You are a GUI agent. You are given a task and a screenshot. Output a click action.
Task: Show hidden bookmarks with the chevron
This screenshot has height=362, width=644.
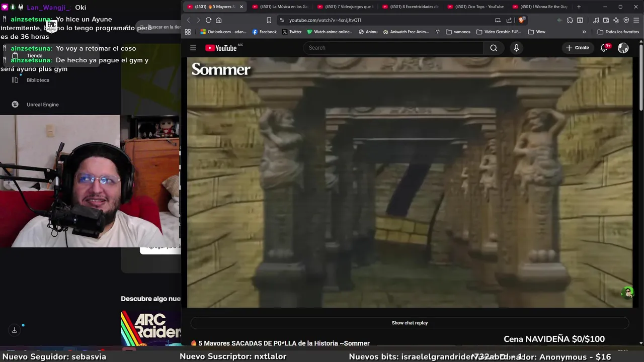584,32
